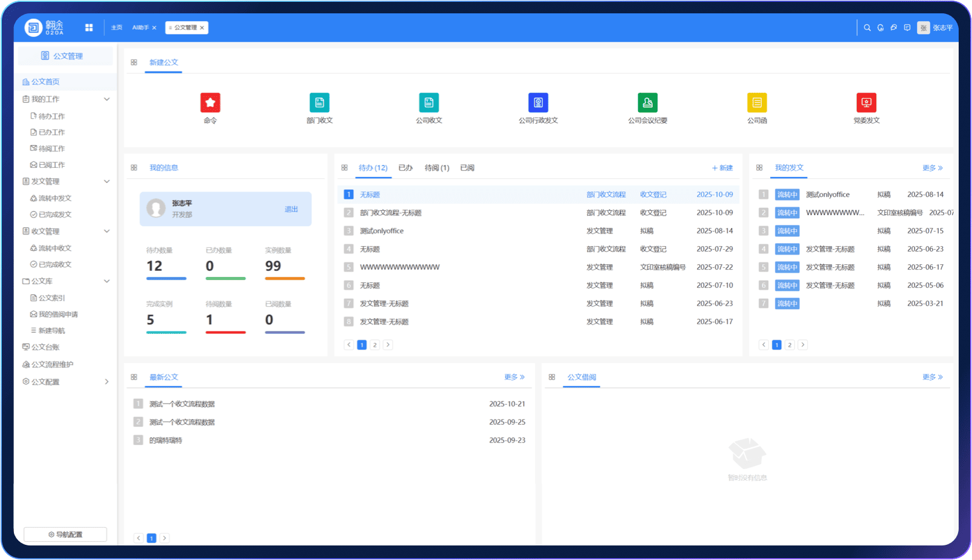Close the AI助手 tab

pyautogui.click(x=155, y=28)
